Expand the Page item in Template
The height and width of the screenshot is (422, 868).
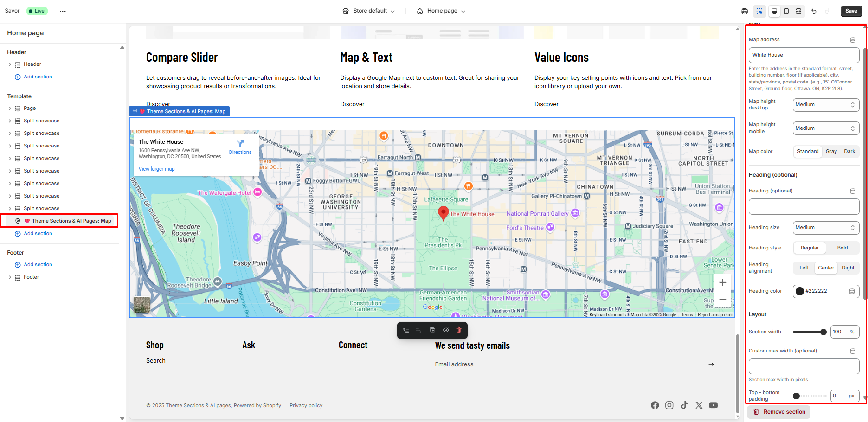coord(10,109)
